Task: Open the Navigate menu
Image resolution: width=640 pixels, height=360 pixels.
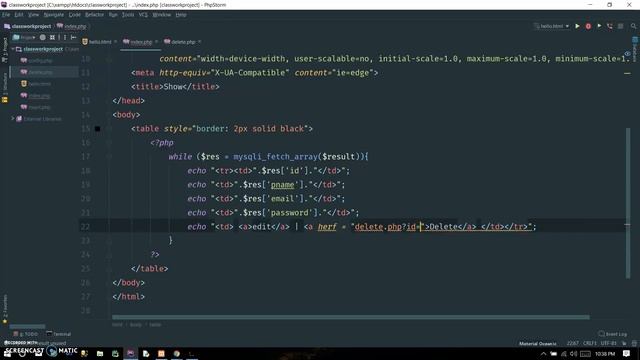Action: 53,15
